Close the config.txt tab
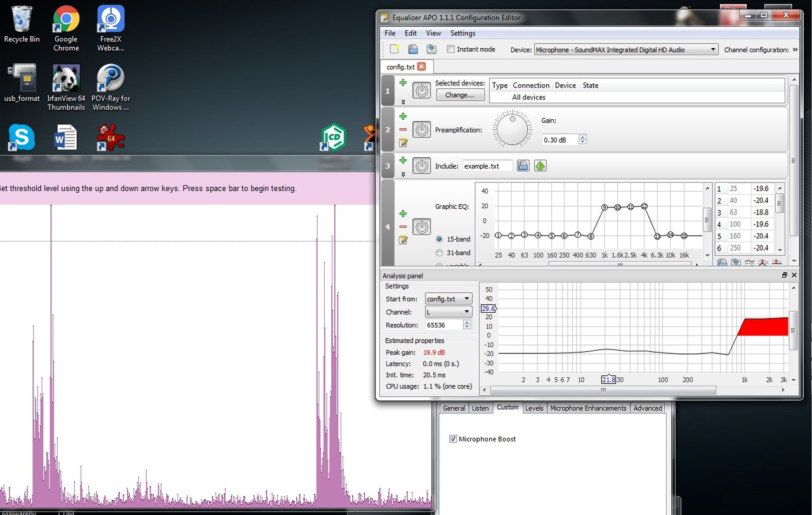The height and width of the screenshot is (515, 812). 422,67
